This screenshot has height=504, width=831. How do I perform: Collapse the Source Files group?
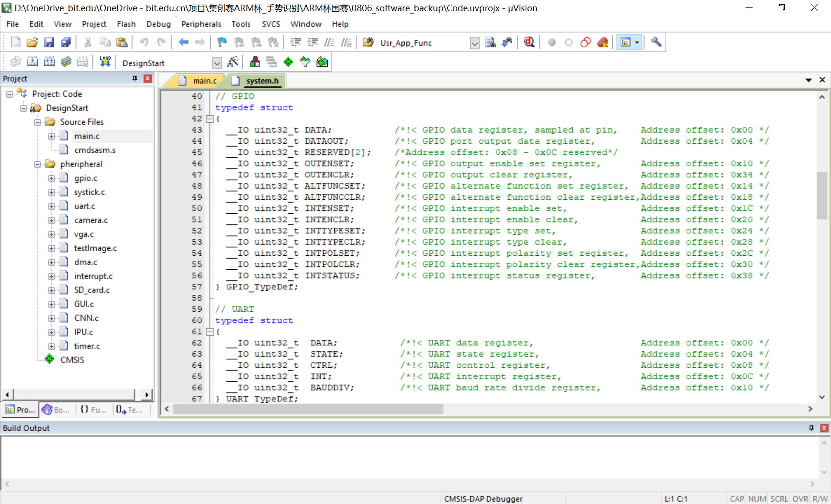[x=37, y=122]
